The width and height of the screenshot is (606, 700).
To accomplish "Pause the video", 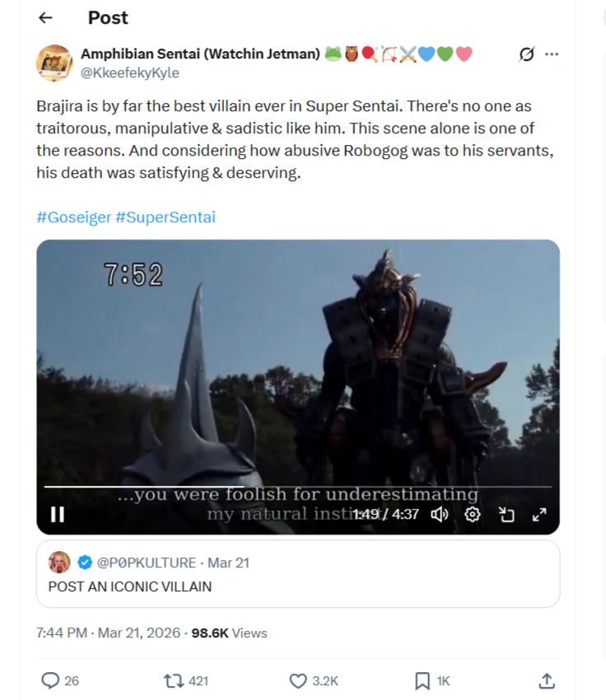I will coord(58,515).
